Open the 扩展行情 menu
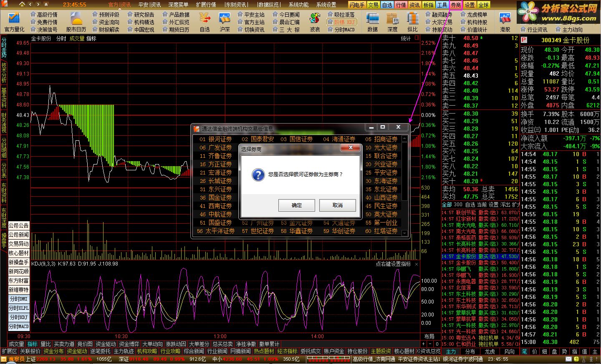Image resolution: width=601 pixels, height=364 pixels. (206, 5)
